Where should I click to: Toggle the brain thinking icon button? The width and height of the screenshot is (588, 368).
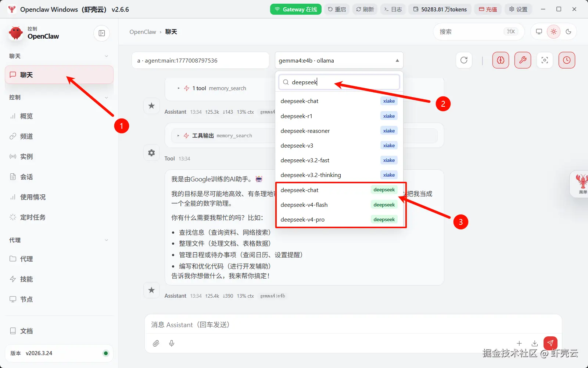click(501, 60)
